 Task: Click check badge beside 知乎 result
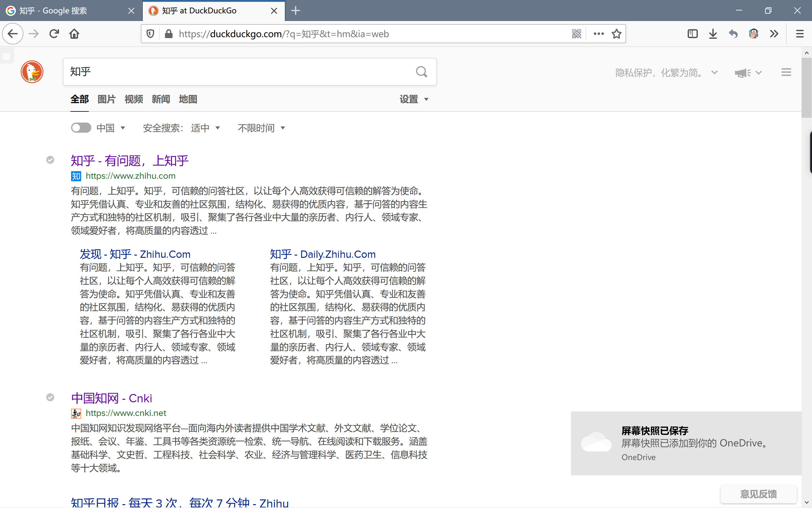(x=50, y=160)
